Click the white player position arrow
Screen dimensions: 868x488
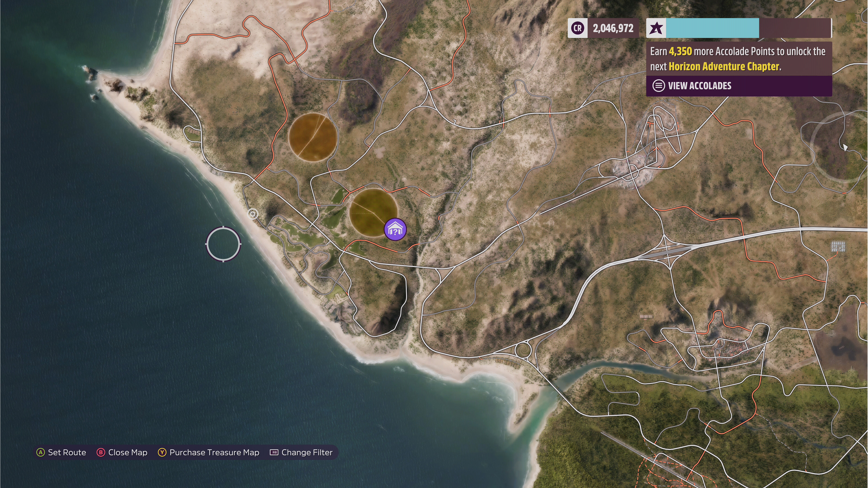click(845, 147)
